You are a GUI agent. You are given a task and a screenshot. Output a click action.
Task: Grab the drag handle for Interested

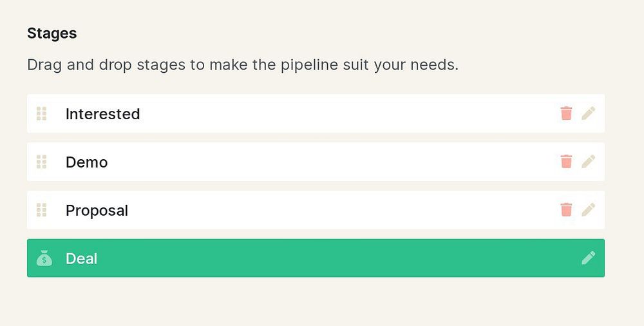(x=41, y=114)
